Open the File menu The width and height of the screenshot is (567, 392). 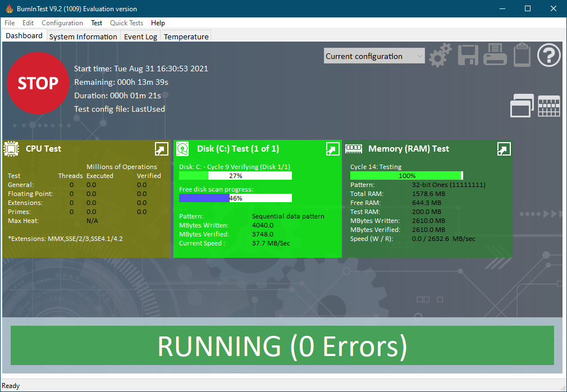(x=10, y=23)
